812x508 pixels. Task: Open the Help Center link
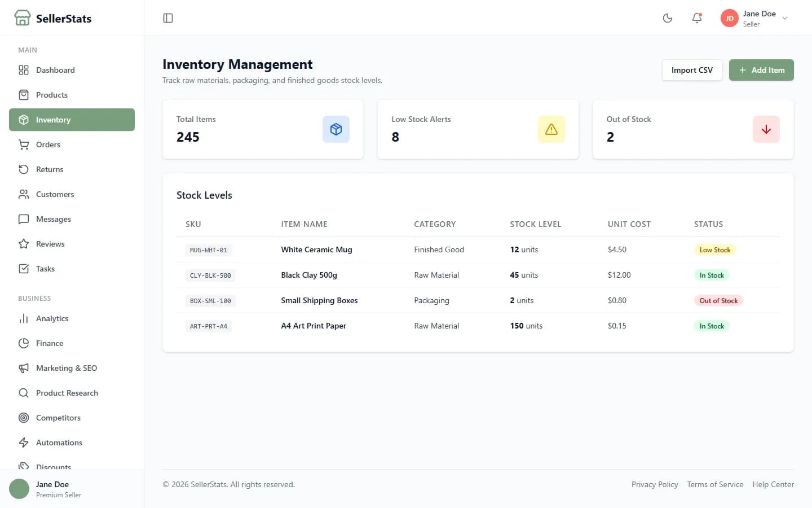[773, 484]
